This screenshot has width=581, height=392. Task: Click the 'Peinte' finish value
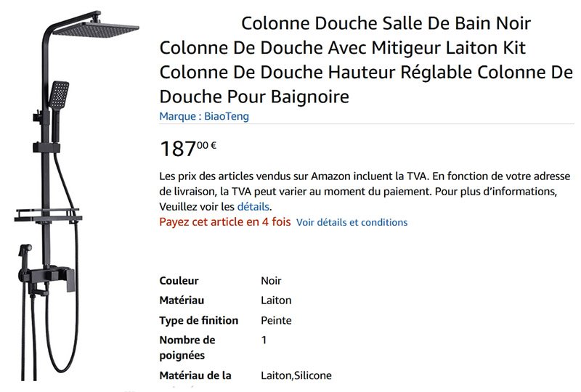(276, 320)
